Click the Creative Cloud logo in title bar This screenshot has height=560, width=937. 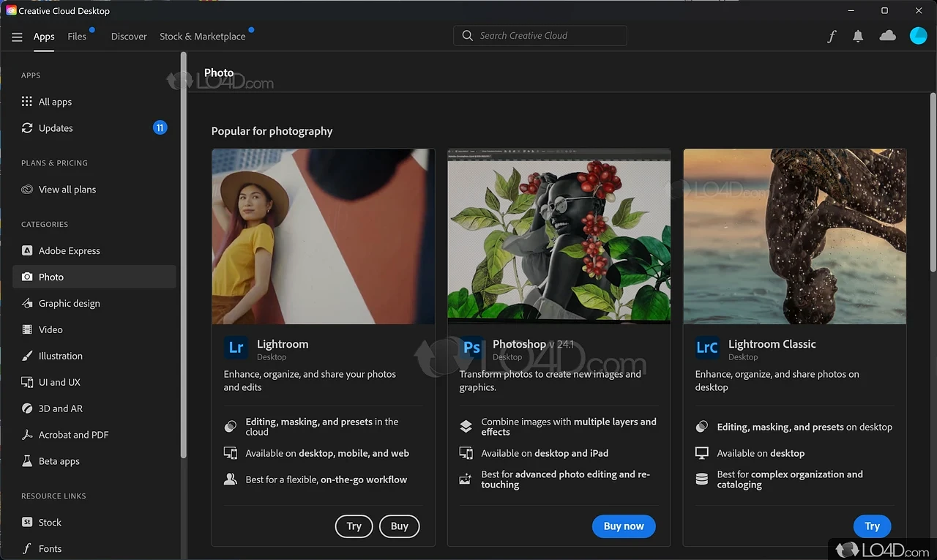tap(11, 10)
